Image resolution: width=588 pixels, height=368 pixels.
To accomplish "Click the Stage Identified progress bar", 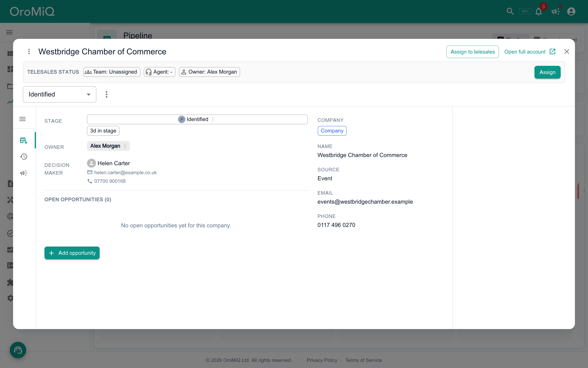I will [x=197, y=119].
